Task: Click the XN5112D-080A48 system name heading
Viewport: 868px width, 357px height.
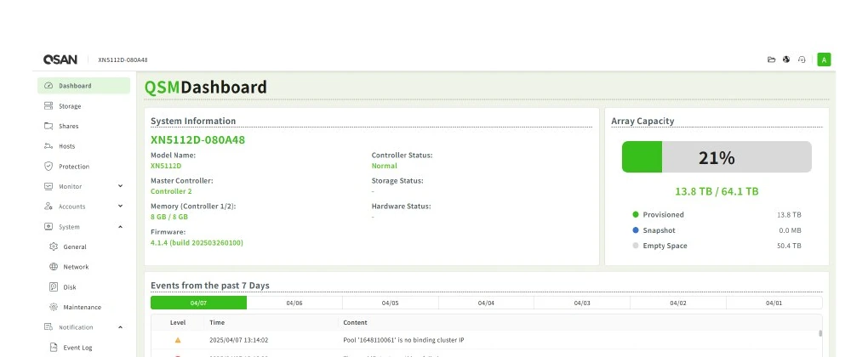Action: tap(197, 139)
